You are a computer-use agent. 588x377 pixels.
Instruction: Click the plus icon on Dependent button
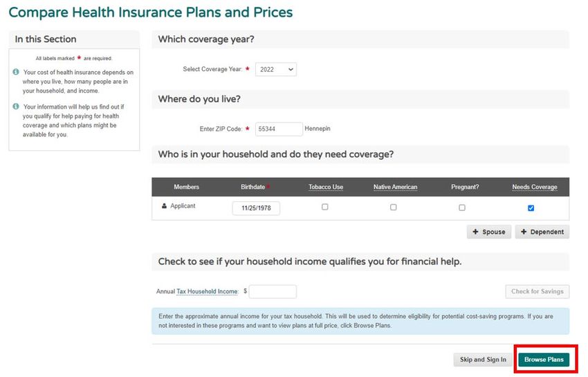pyautogui.click(x=524, y=232)
